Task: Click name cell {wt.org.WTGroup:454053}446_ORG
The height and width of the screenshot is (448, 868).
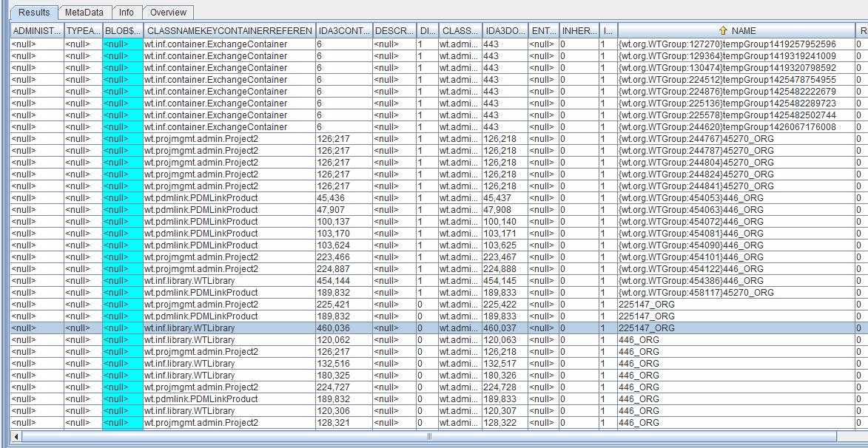Action: coord(736,198)
